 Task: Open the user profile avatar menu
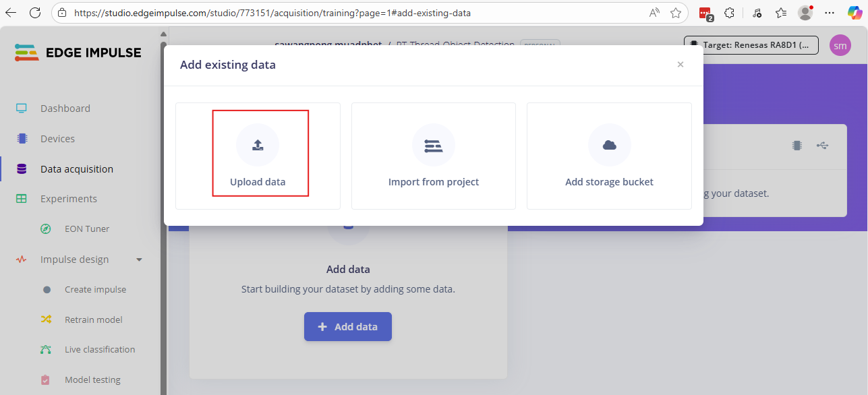point(840,45)
